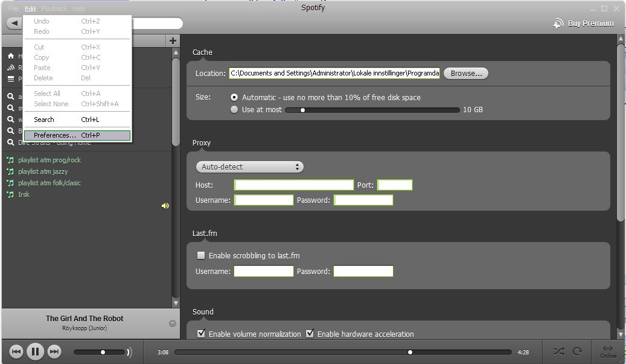
Task: Click preferences pane scrollbar down arrow
Action: click(621, 334)
